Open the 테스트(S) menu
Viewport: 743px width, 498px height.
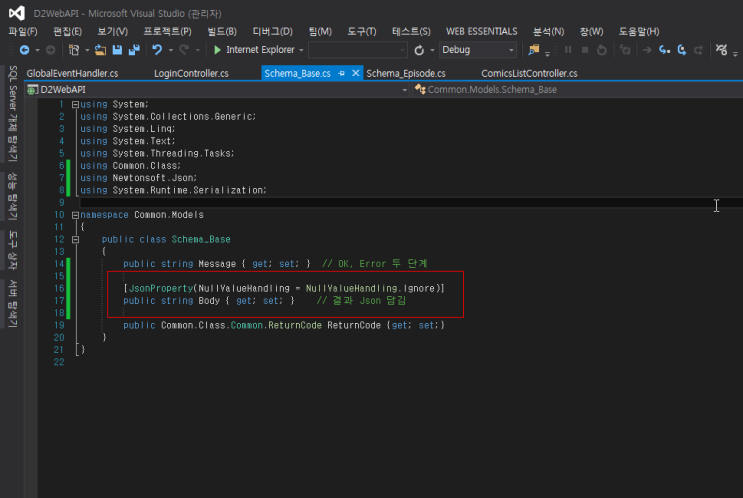tap(411, 32)
